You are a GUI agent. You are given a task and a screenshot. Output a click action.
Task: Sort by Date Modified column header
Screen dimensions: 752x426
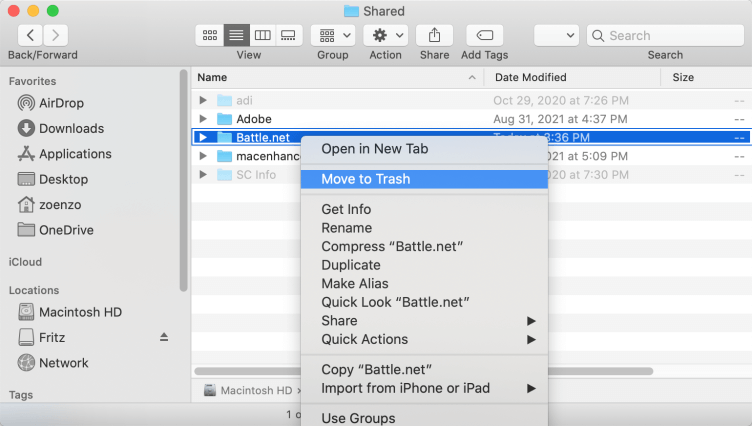[x=572, y=77]
